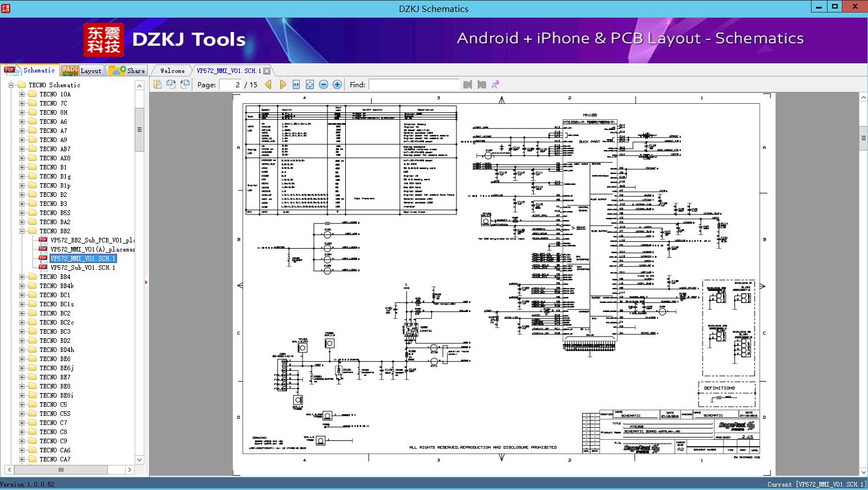Expand the TECNO B1g folder
This screenshot has height=490, width=868.
tap(22, 176)
